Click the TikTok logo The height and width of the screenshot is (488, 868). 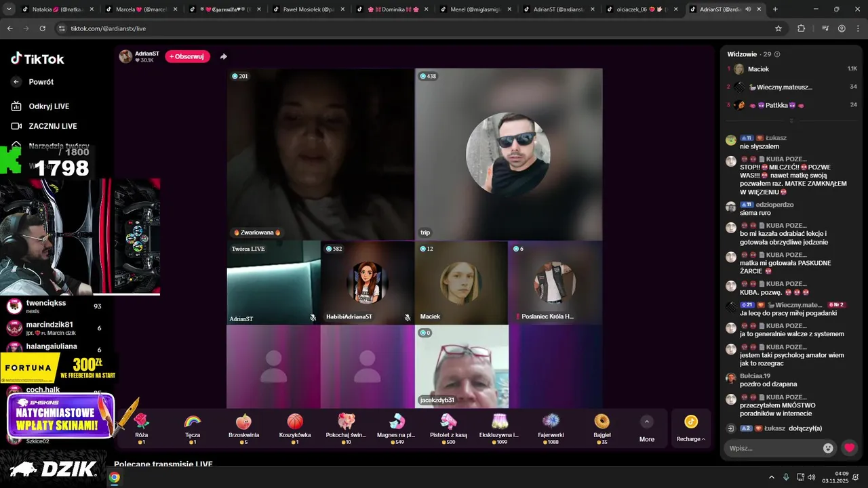[37, 59]
